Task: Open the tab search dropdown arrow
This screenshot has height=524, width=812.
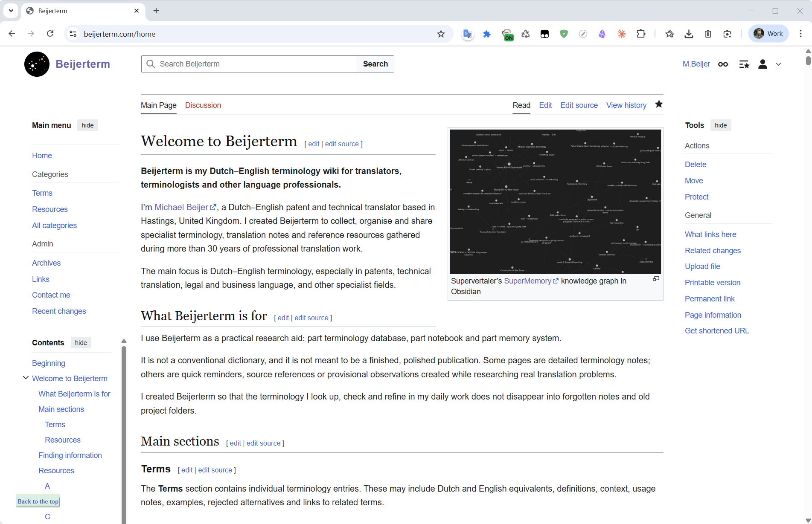Action: click(11, 11)
